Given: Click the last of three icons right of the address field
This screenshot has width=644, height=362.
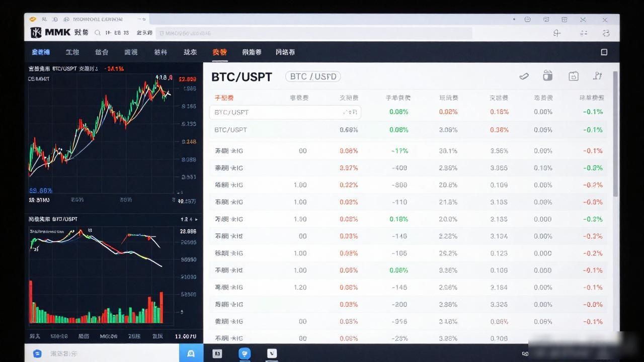Looking at the screenshot, I should point(606,33).
